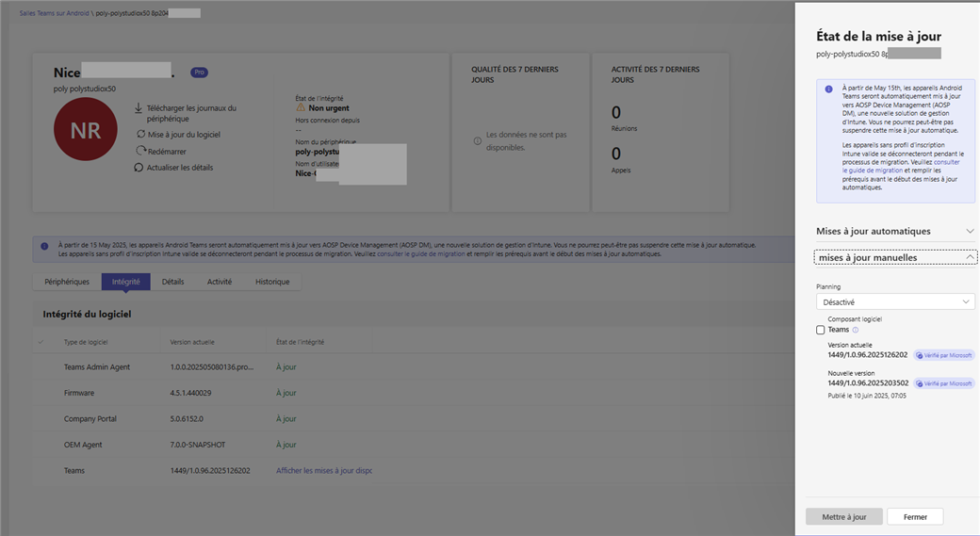The width and height of the screenshot is (980, 536).
Task: Click Vérifié par Microsoft badge for new version
Action: click(944, 383)
